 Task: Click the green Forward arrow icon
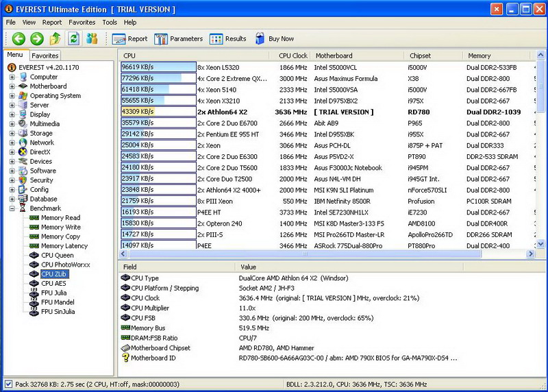[37, 38]
